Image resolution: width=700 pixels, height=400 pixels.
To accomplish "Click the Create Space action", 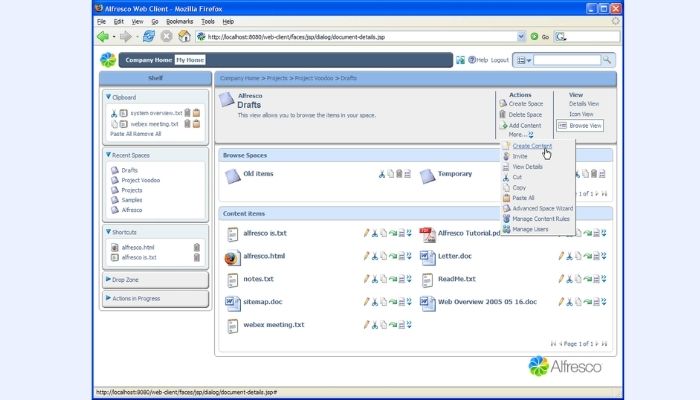I will click(525, 104).
